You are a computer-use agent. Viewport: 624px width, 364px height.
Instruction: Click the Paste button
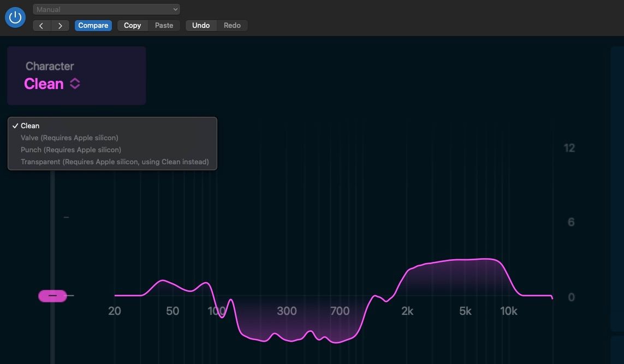click(x=163, y=25)
